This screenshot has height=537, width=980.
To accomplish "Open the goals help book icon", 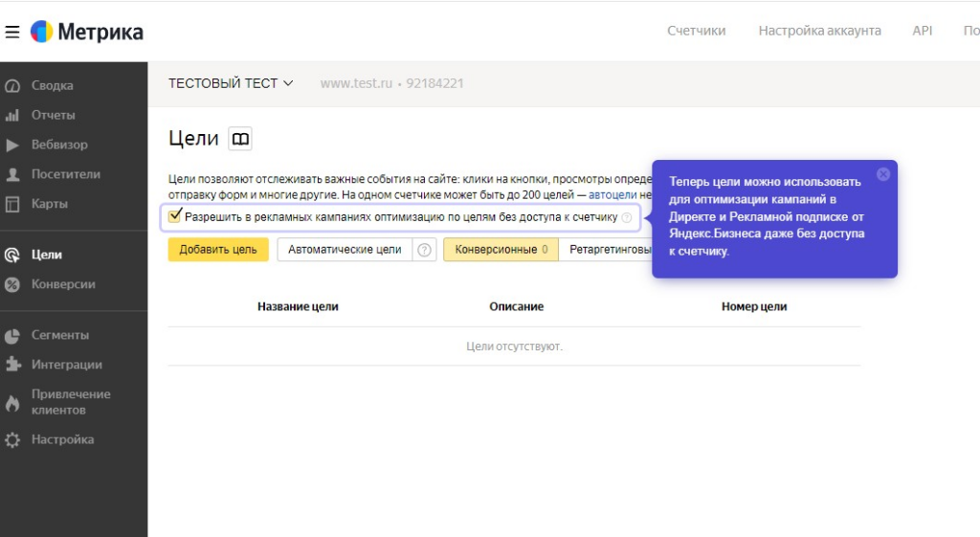I will click(240, 138).
